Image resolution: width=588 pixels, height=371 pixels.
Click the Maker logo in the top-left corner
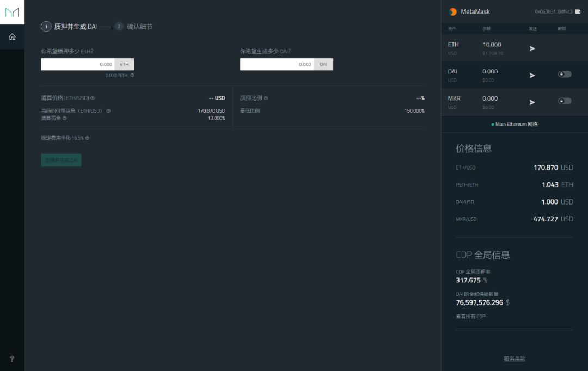(x=12, y=12)
